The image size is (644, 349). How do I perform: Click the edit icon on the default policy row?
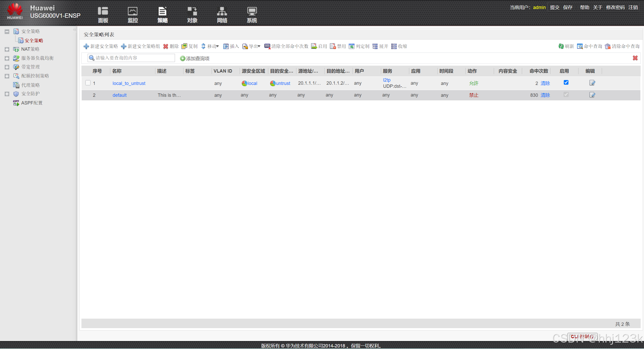(592, 95)
